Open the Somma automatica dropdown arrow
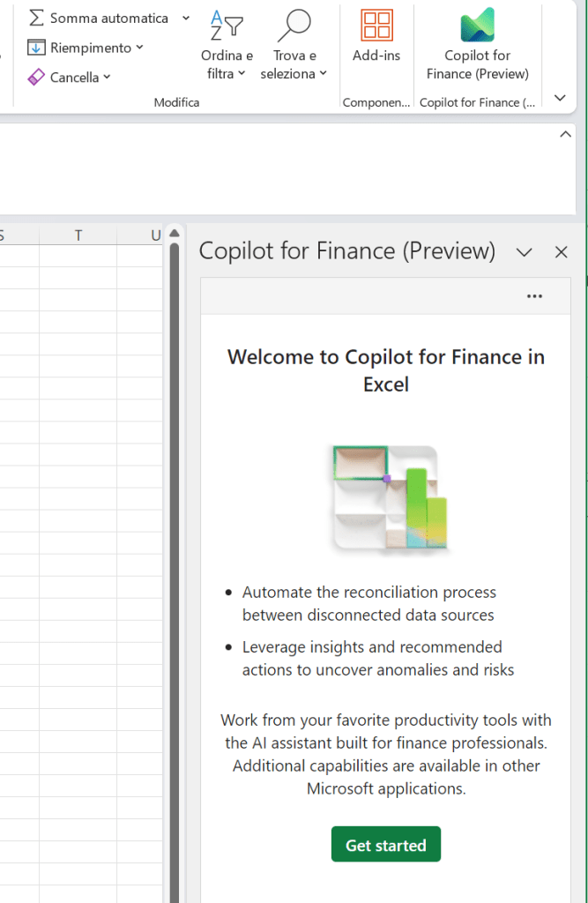588x903 pixels. (x=185, y=19)
